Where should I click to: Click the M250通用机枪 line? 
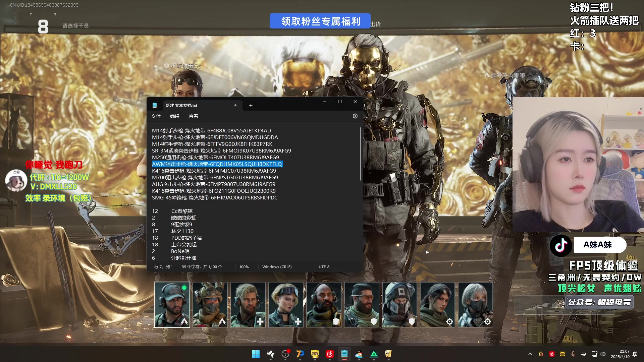click(215, 157)
